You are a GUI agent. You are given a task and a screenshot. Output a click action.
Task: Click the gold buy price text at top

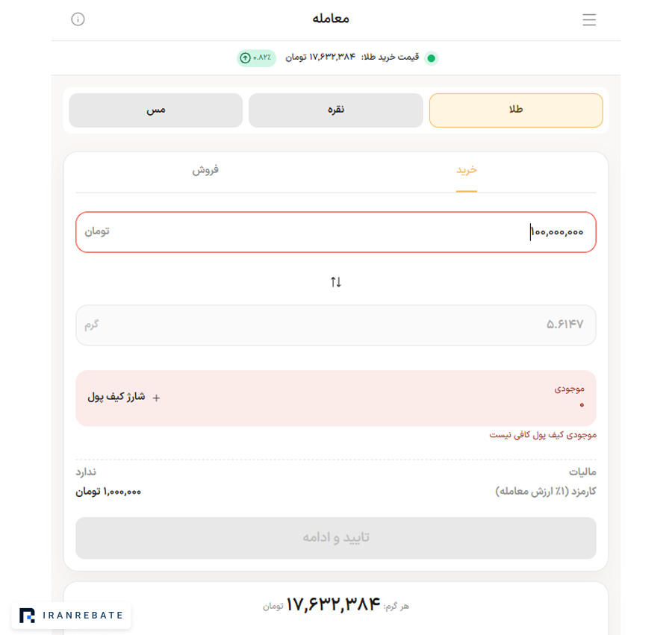[x=352, y=57]
